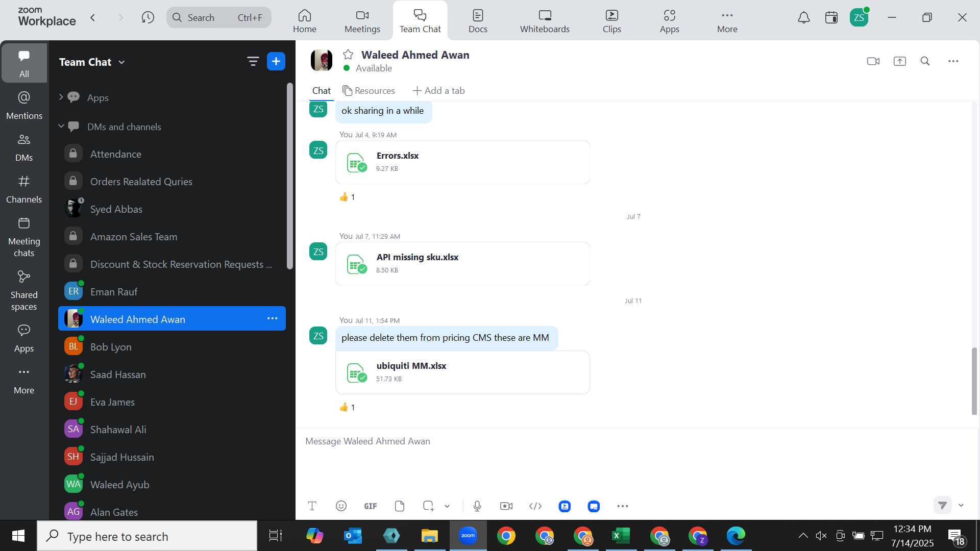Open Meeting chats in the sidebar
This screenshot has width=980, height=551.
coord(24,237)
